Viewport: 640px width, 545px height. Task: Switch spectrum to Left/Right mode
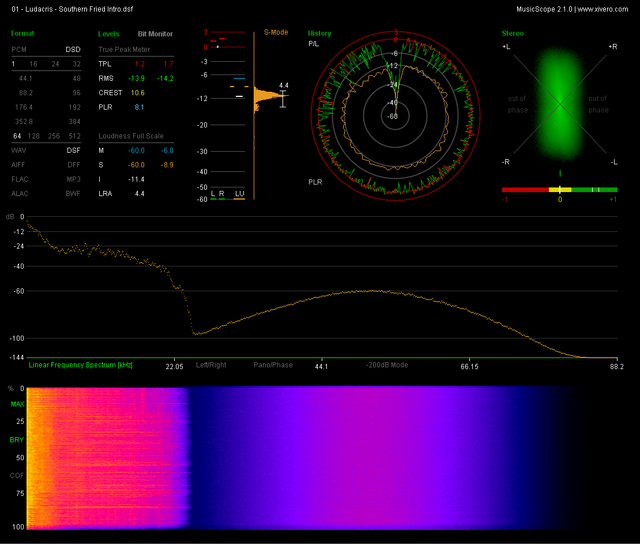click(211, 365)
